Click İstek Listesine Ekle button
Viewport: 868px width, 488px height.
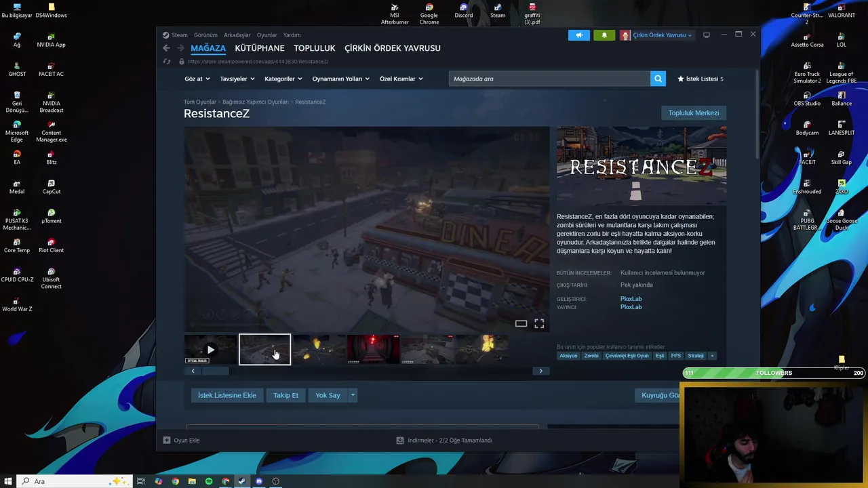[x=227, y=395]
